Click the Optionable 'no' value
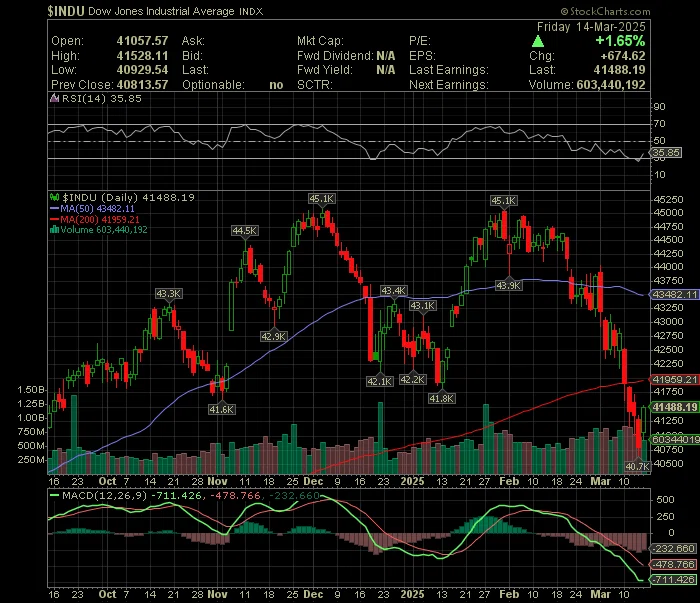This screenshot has height=603, width=700. tap(276, 85)
